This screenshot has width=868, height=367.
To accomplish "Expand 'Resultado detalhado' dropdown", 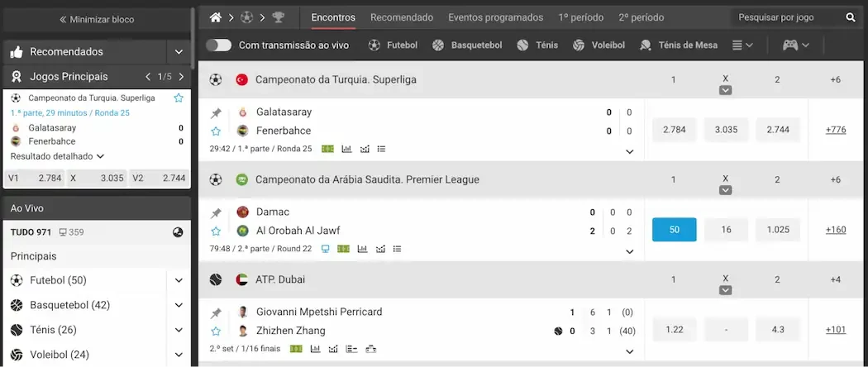I will click(x=100, y=155).
